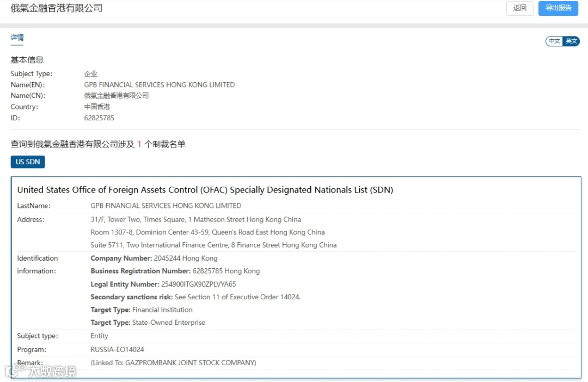Click the Subject Type value 企业
This screenshot has width=588, height=382.
coord(91,74)
